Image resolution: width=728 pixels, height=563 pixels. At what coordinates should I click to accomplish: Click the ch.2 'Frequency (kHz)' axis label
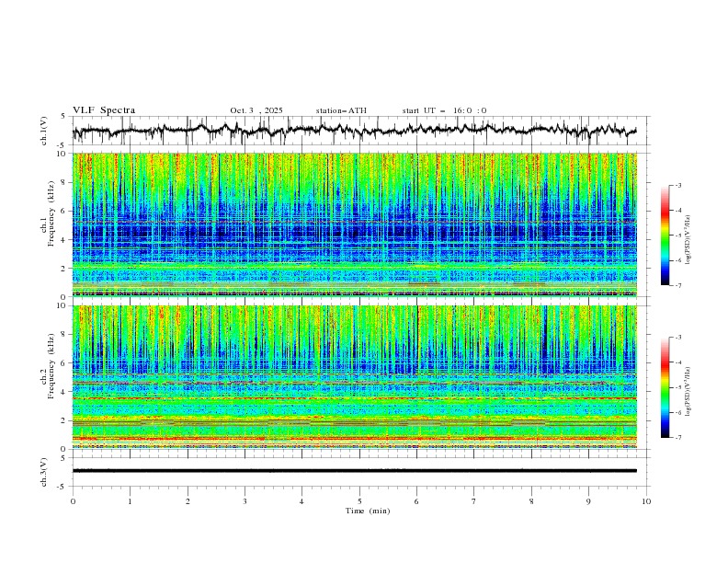pos(51,365)
